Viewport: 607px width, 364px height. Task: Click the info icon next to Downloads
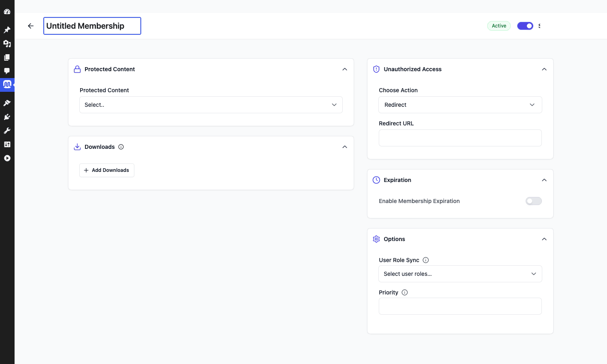(121, 147)
